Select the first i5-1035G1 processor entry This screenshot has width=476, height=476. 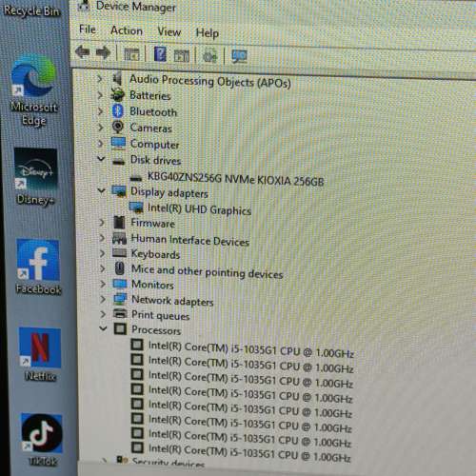[251, 349]
